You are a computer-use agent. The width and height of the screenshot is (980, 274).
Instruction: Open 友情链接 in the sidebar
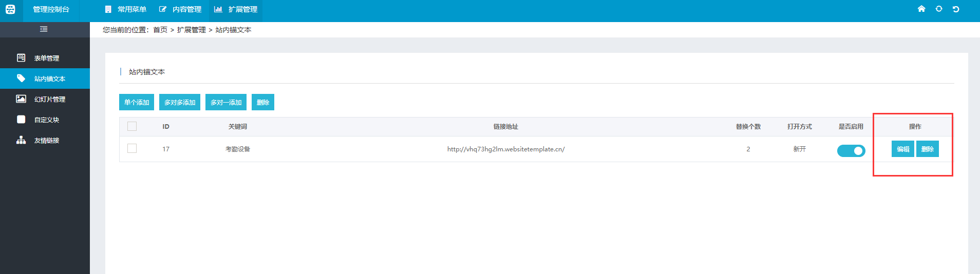(x=45, y=140)
